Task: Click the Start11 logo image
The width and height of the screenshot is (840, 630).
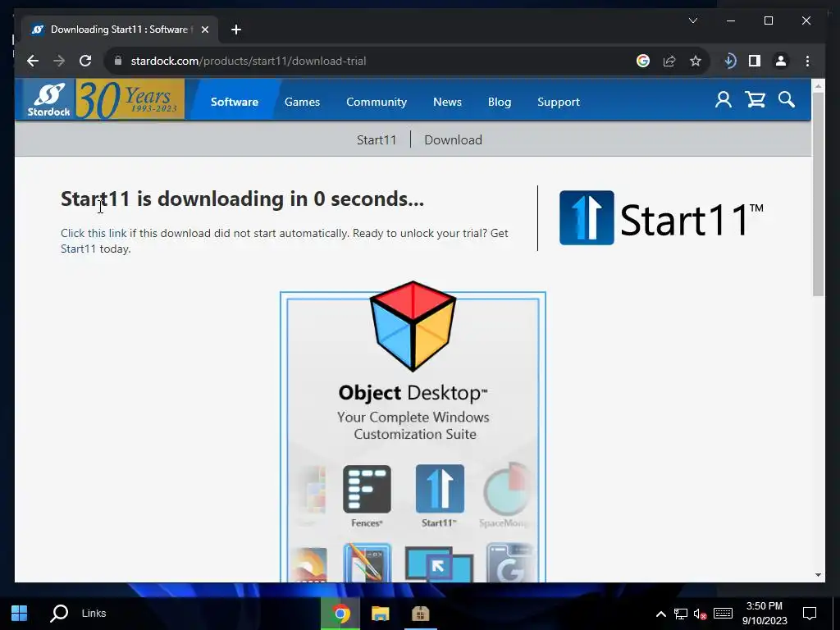Action: (x=662, y=218)
